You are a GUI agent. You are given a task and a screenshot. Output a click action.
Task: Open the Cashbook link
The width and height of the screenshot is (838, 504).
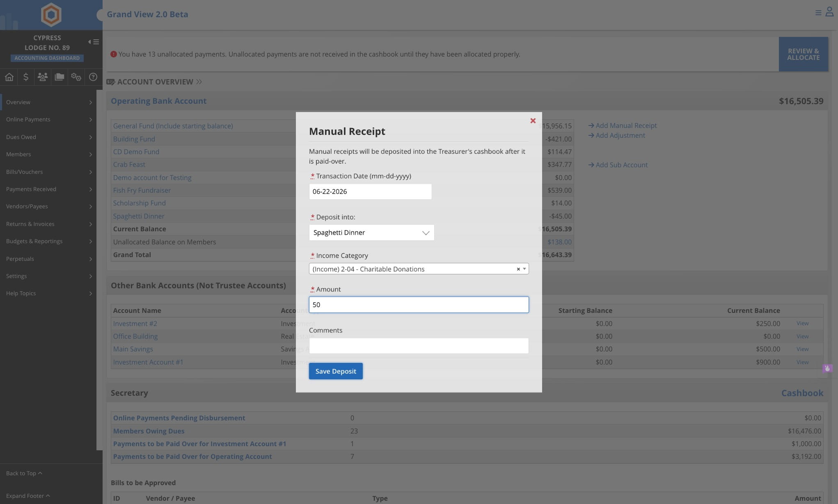[802, 393]
